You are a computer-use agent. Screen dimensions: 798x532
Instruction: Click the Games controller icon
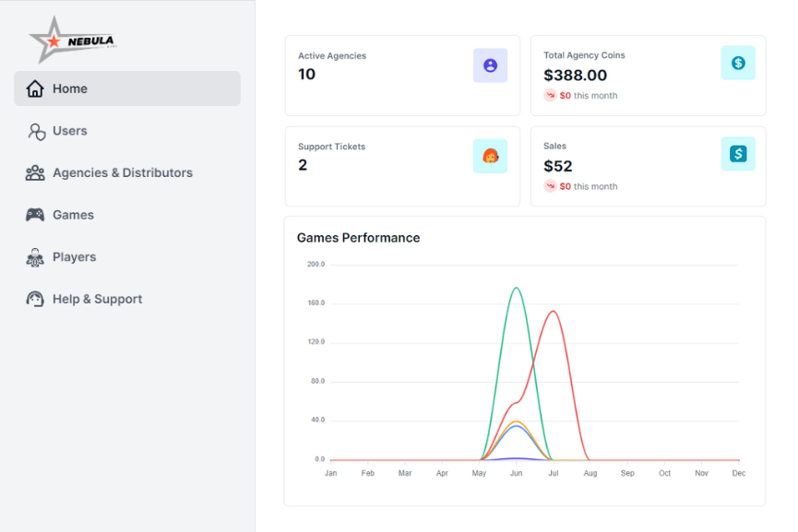pos(35,215)
